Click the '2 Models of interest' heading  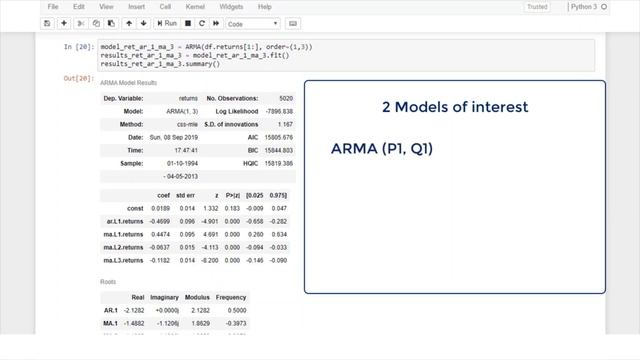(x=455, y=107)
